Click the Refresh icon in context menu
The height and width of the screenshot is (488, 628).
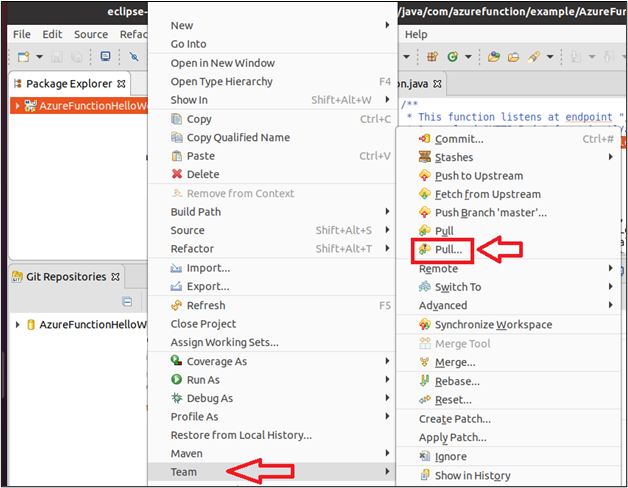point(176,305)
